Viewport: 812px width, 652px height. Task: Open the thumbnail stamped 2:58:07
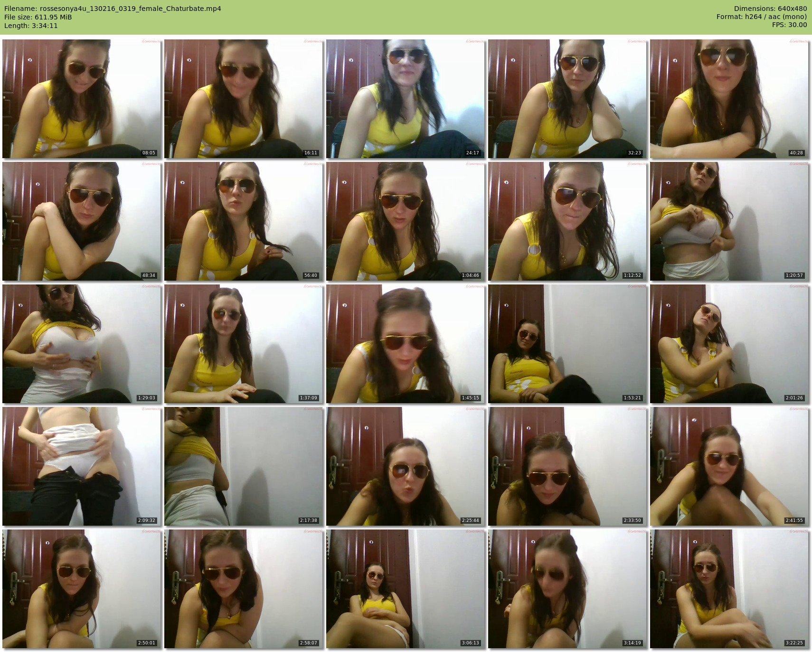click(x=244, y=589)
